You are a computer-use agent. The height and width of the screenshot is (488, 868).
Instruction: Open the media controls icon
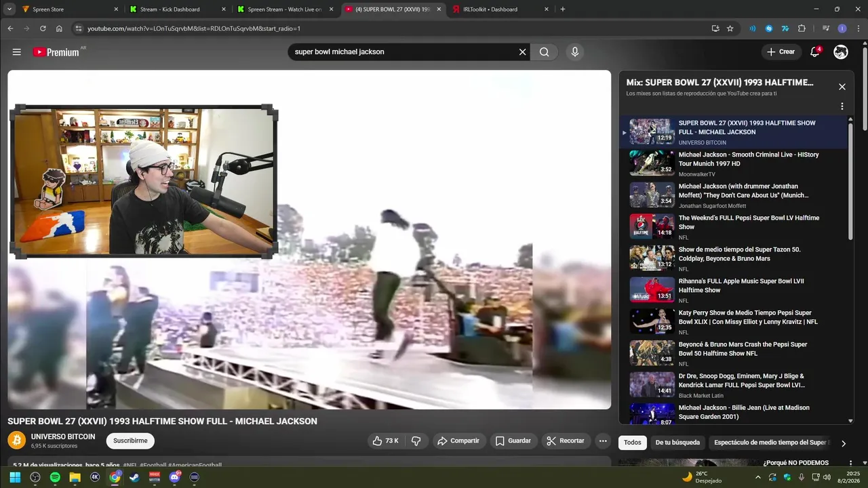click(x=826, y=28)
